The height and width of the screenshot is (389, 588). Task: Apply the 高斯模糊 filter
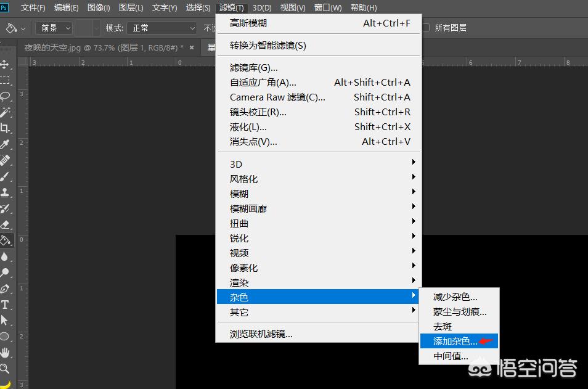tap(249, 23)
